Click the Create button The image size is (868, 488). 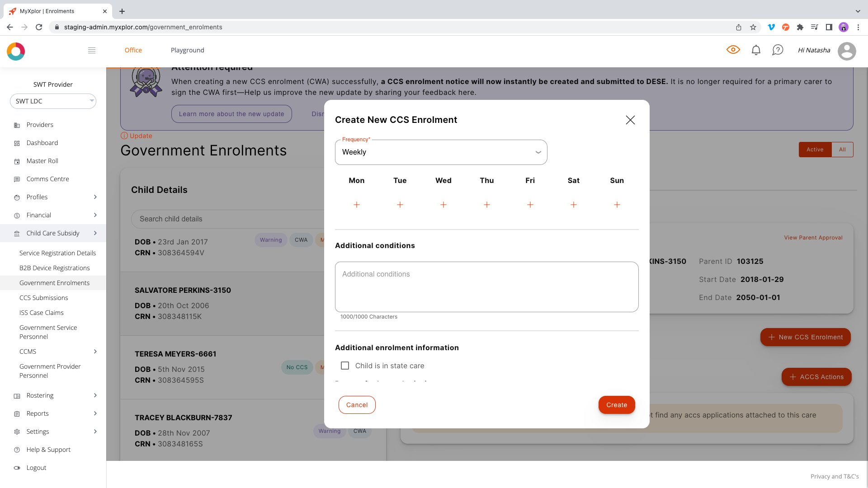point(617,405)
